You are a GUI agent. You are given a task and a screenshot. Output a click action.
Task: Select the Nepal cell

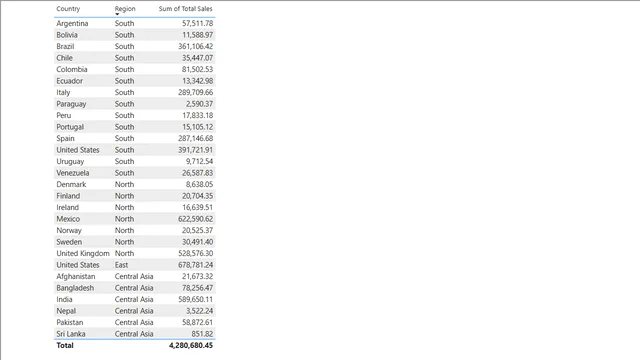click(x=66, y=311)
